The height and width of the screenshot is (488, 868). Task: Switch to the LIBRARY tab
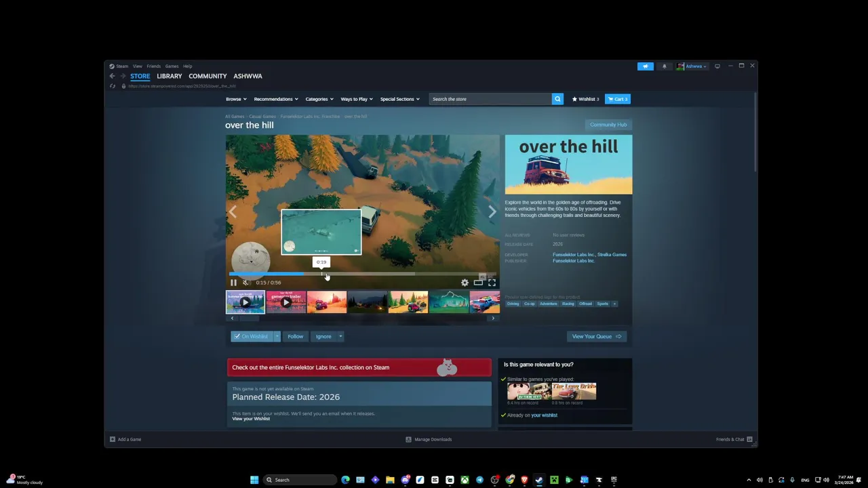click(x=170, y=76)
